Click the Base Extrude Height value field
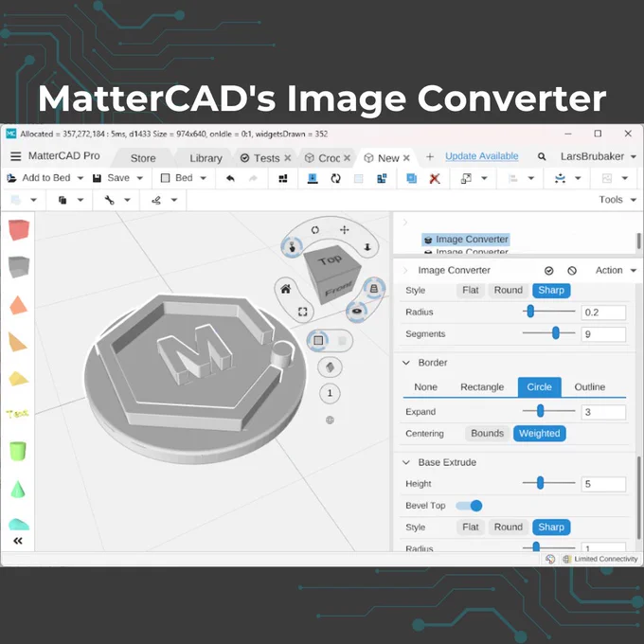The width and height of the screenshot is (644, 644). [x=603, y=484]
